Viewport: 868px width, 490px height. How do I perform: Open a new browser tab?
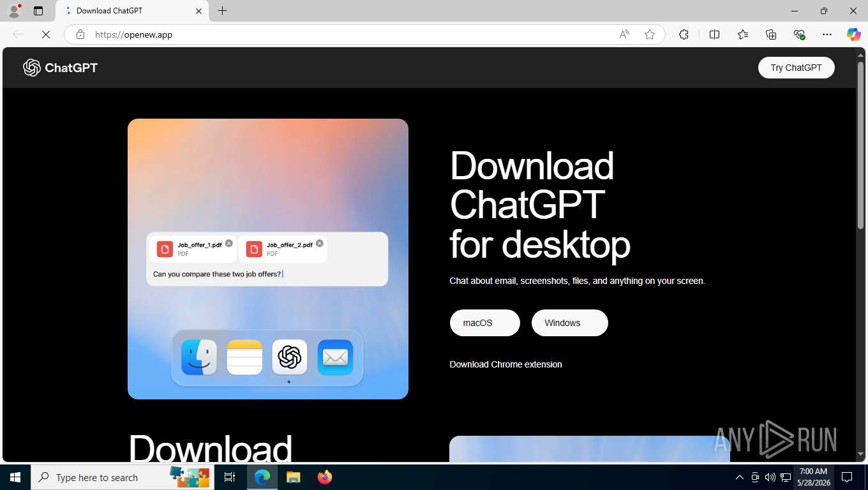[222, 11]
